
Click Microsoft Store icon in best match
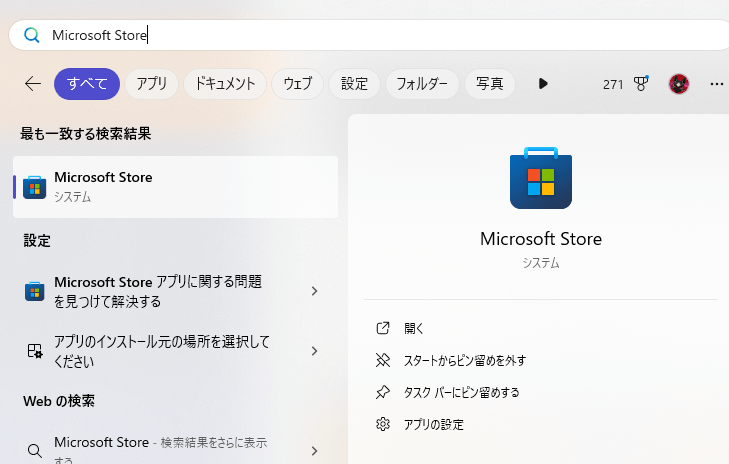34,187
